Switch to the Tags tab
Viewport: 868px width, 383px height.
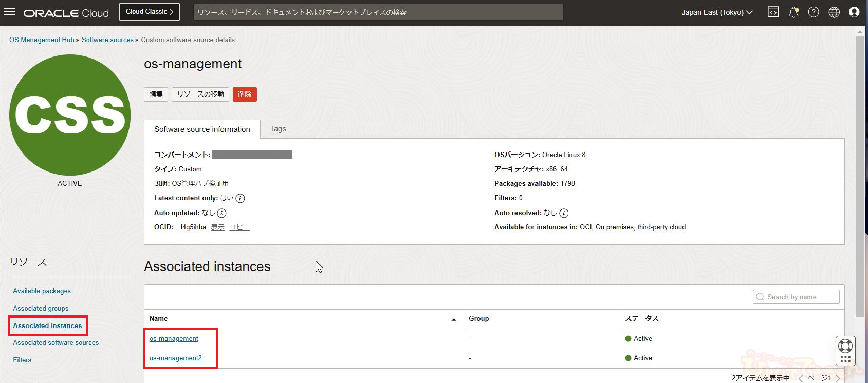pos(278,129)
